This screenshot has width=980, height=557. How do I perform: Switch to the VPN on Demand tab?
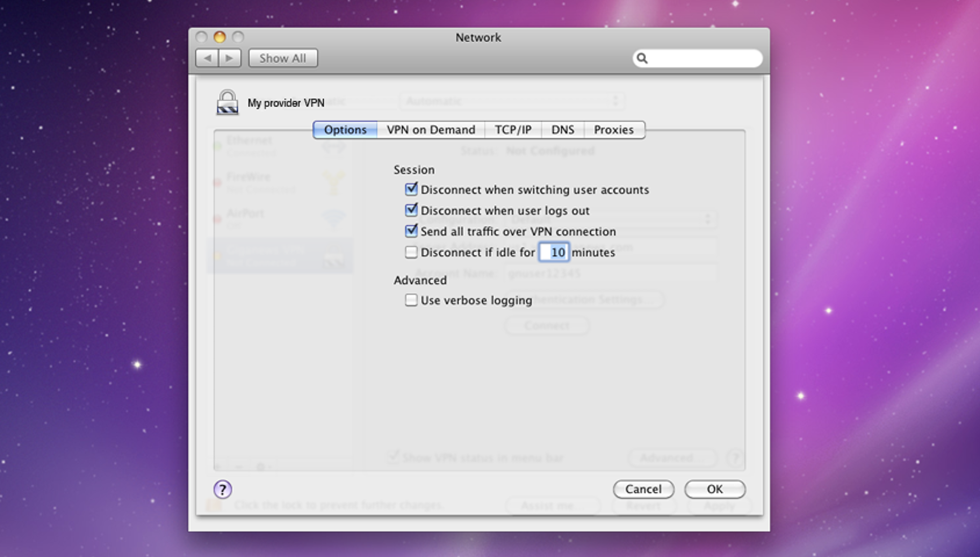430,129
